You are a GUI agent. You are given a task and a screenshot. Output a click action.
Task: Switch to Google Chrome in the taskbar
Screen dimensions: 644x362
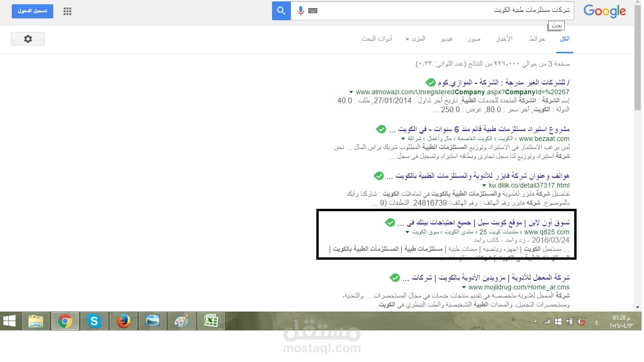click(x=65, y=321)
